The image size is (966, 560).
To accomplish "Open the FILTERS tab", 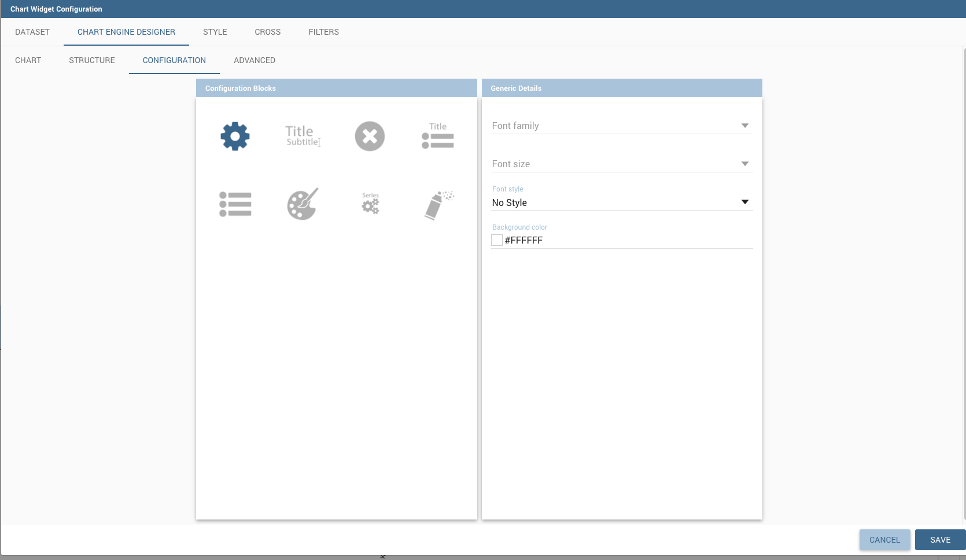I will (323, 32).
